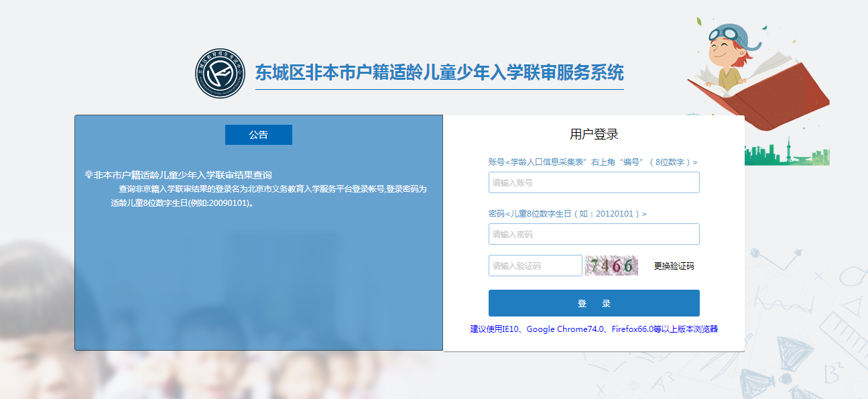The width and height of the screenshot is (868, 399).
Task: Click the announcement body text about login name
Action: tap(268, 195)
